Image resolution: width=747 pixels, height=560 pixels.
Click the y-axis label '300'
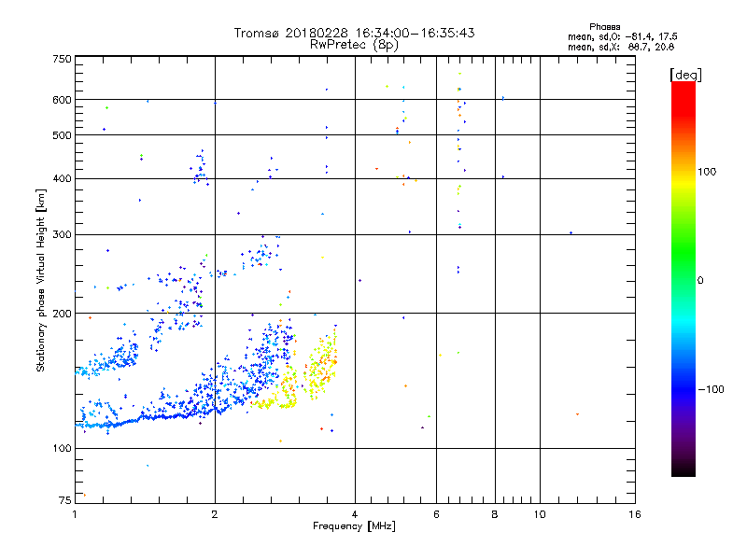coord(62,235)
